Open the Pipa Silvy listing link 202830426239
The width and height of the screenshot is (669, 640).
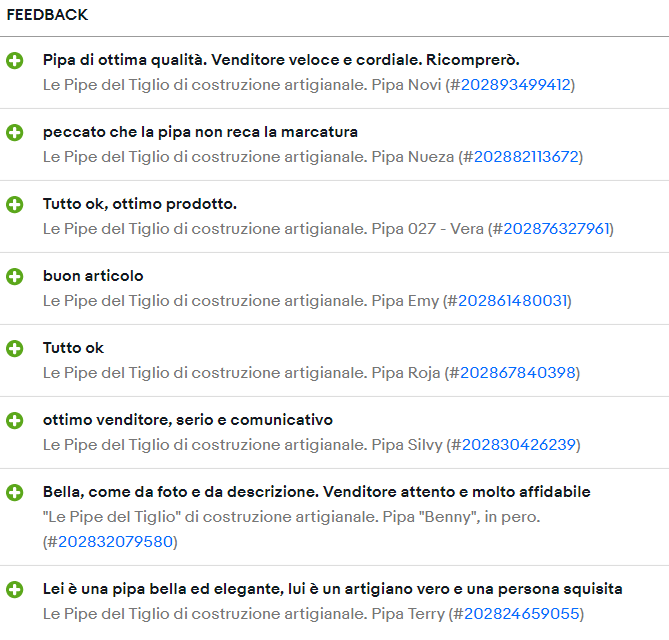coord(519,445)
